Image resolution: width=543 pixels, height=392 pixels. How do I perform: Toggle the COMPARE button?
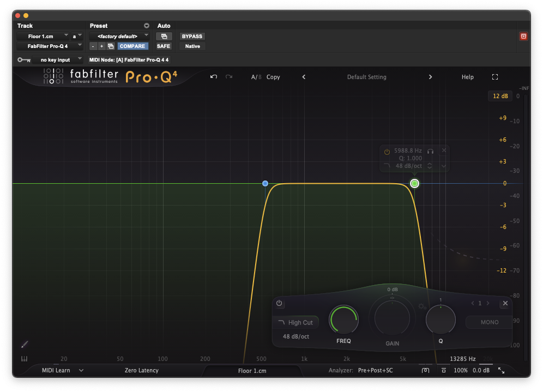132,46
